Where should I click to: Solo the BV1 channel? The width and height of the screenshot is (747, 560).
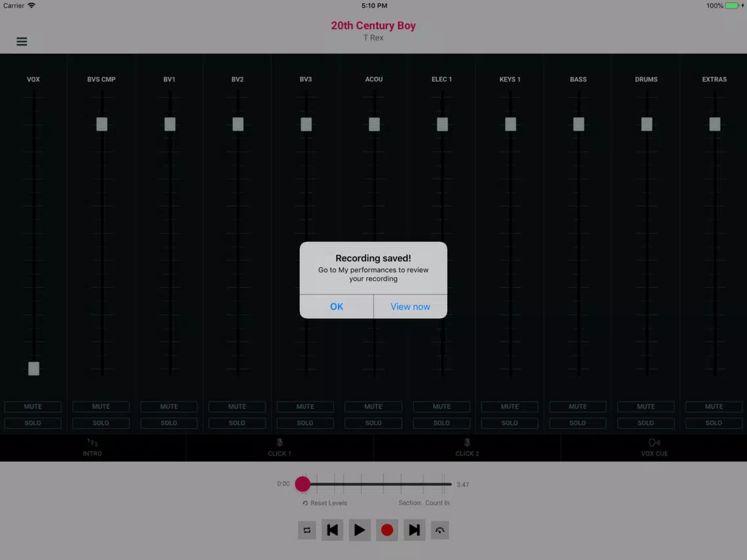coord(169,423)
